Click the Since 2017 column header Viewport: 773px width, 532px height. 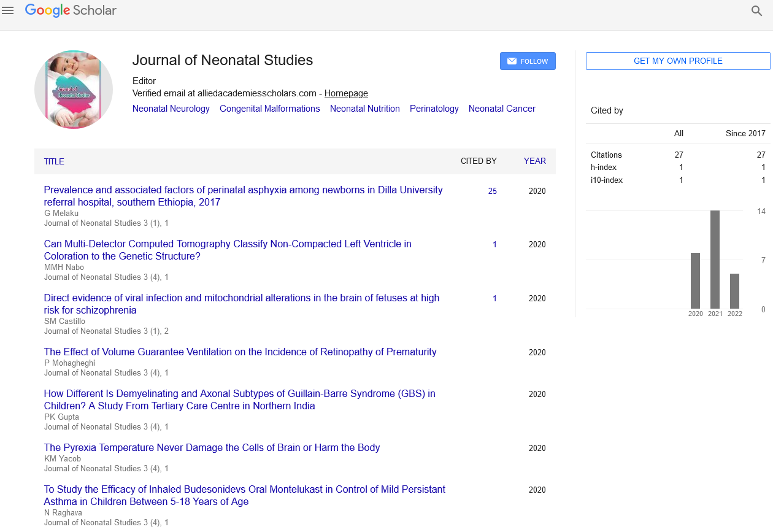(745, 134)
